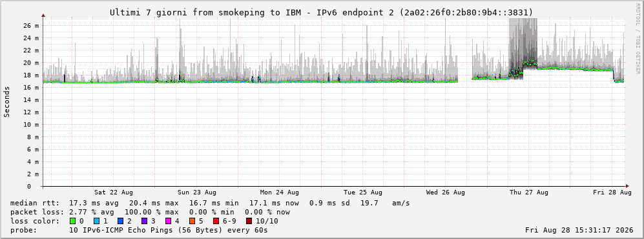Viewport: 644px width, 239px height.
Task: Click the 26 m y-axis tick label
Action: (31, 25)
